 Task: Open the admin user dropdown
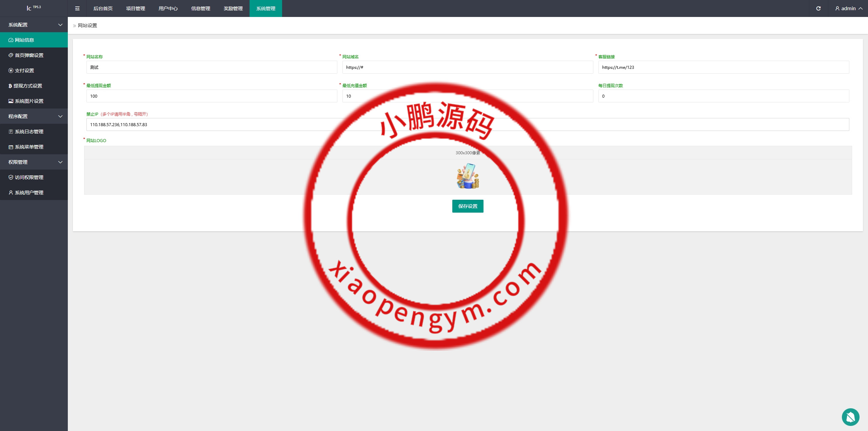click(849, 8)
